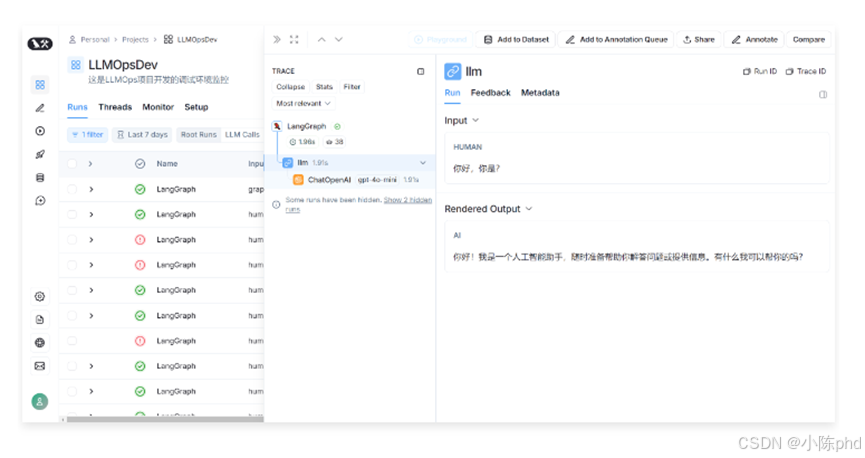Select the ChatOpenAI node in trace tree
The height and width of the screenshot is (458, 865).
(x=329, y=180)
